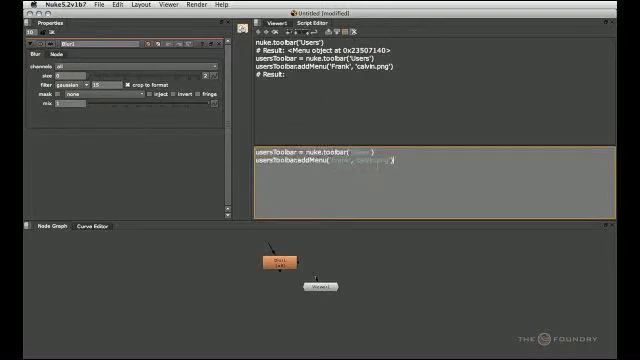640x360 pixels.
Task: Open the Help menu
Action: [222, 4]
